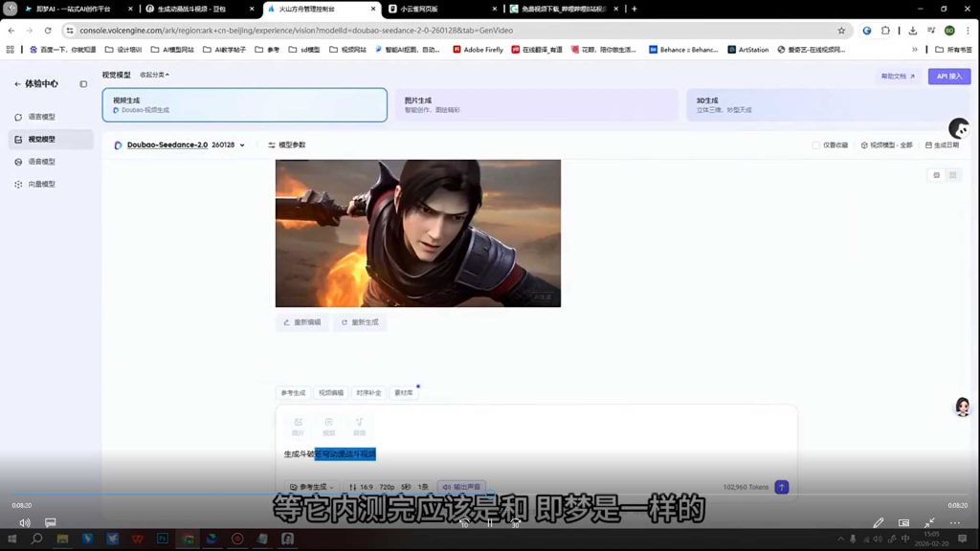Exit full screen in the video player
Screen dimensions: 980x551
[x=929, y=522]
